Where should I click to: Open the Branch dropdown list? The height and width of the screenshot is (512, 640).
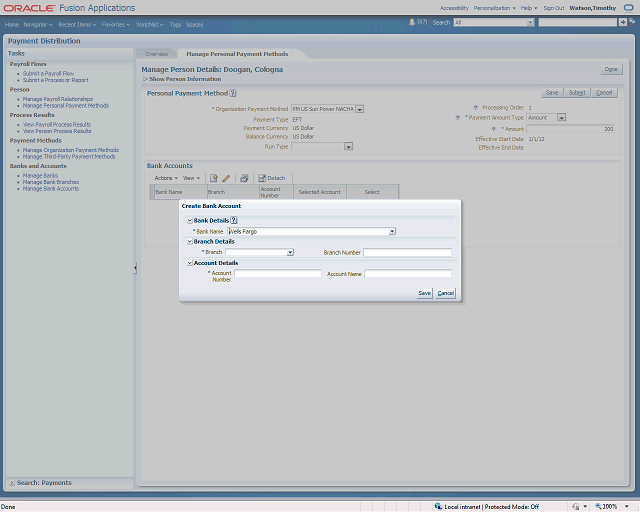pos(290,253)
